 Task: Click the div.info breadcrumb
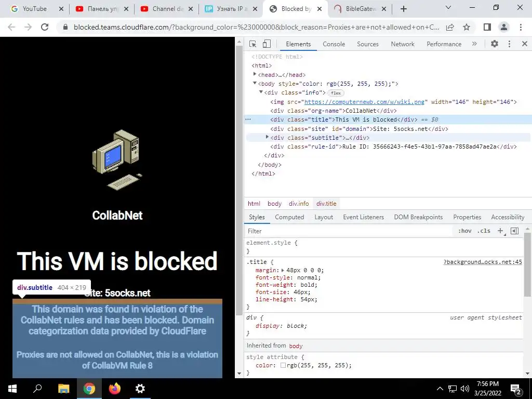(x=299, y=204)
